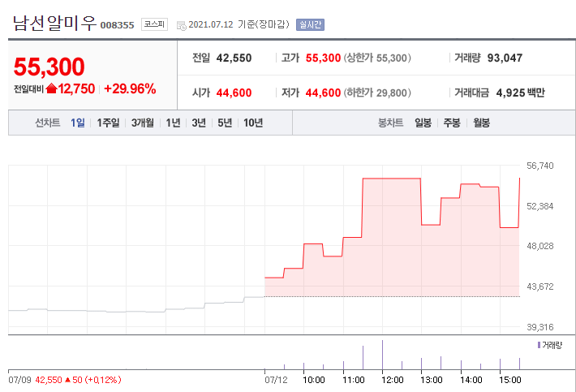
Task: Click the 남선알미우 stock name title
Action: coord(54,23)
